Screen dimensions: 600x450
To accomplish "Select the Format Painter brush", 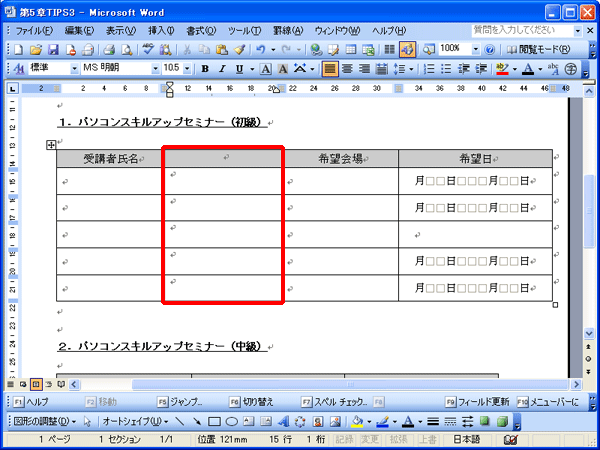I will click(x=240, y=49).
